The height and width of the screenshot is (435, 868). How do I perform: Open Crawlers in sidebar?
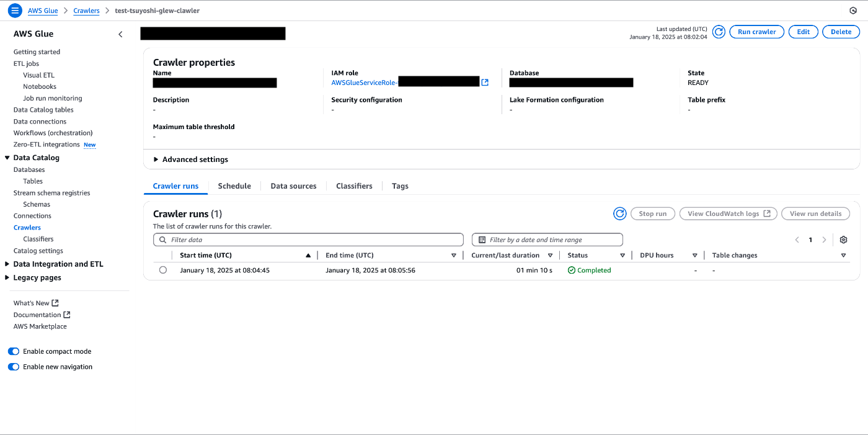(x=27, y=228)
